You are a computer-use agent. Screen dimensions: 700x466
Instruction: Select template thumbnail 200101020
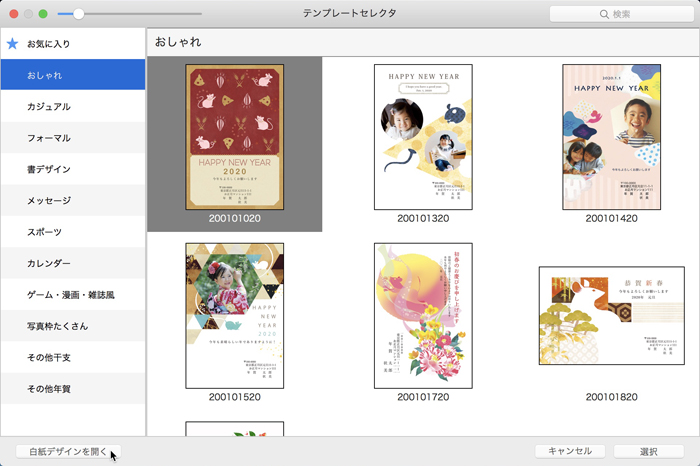[x=234, y=137]
